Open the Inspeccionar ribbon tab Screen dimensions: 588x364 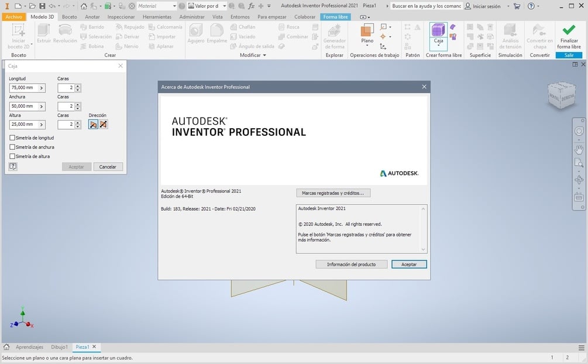(121, 17)
